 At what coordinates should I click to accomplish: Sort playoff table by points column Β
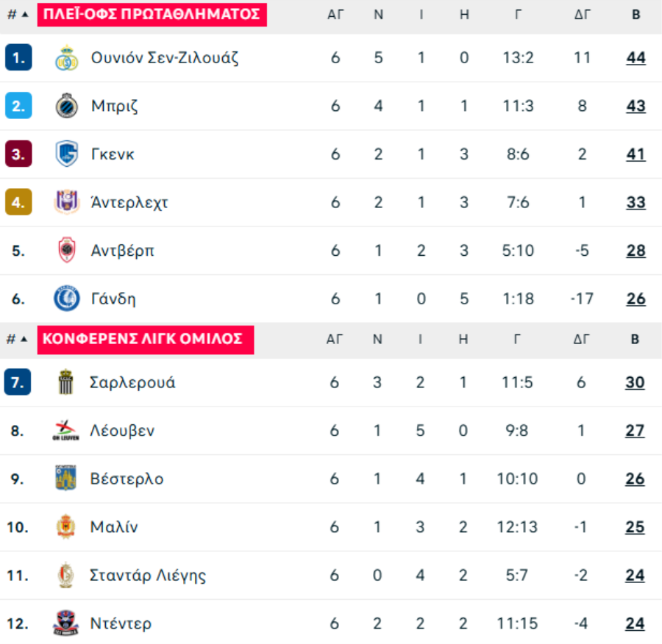coord(636,15)
